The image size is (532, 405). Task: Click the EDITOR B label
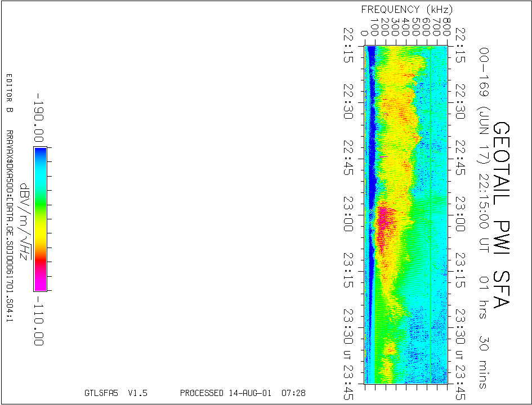[x=9, y=93]
